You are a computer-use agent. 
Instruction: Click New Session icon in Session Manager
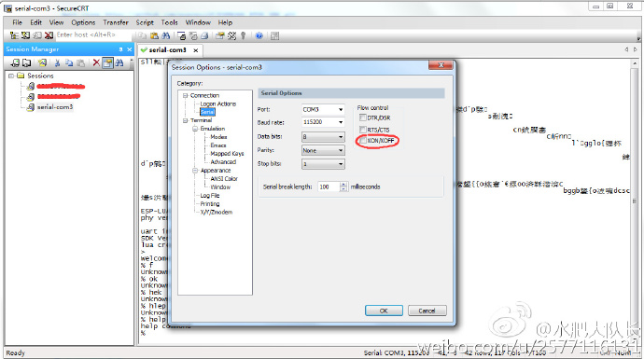click(42, 62)
